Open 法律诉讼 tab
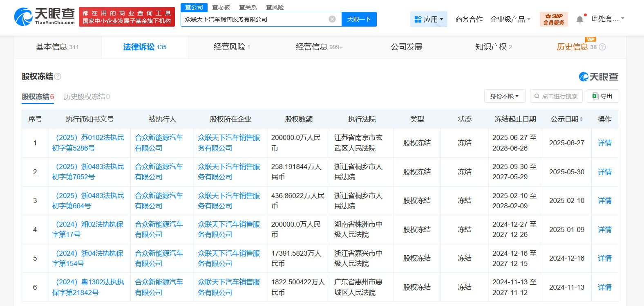 pyautogui.click(x=145, y=47)
